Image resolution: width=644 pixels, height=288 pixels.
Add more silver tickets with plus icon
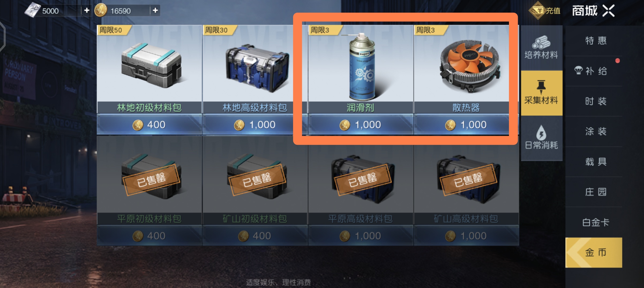pos(87,10)
